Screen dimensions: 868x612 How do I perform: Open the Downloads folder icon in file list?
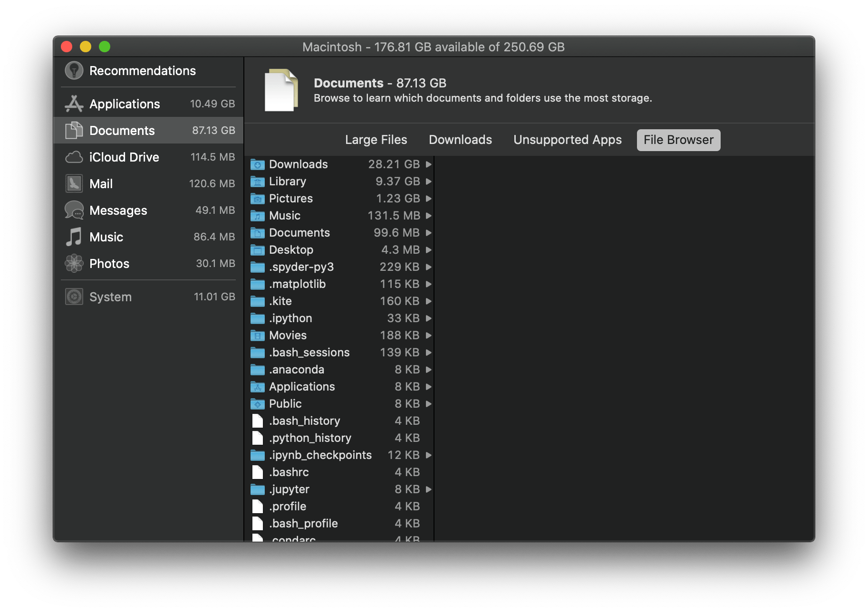(257, 164)
